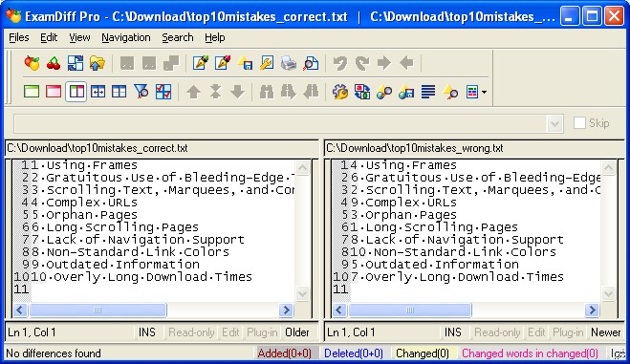Viewport: 630px width, 364px height.
Task: Click the Newer label in right status
Action: (606, 332)
